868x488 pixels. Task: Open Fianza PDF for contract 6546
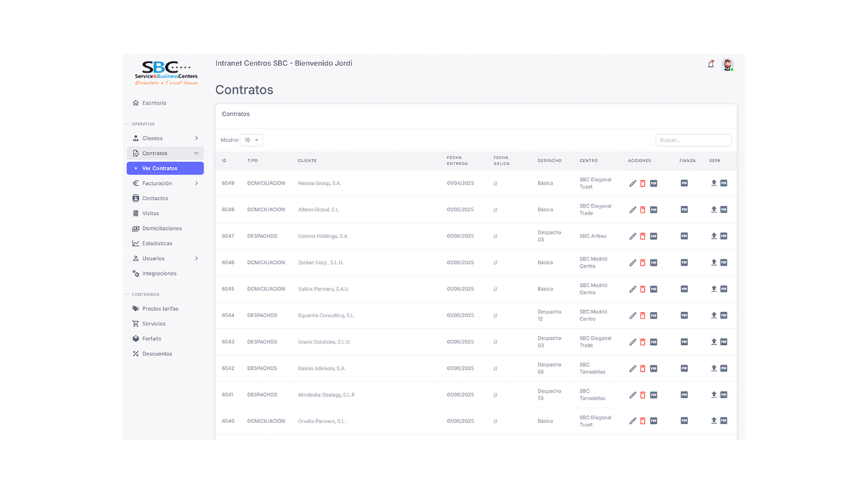684,263
